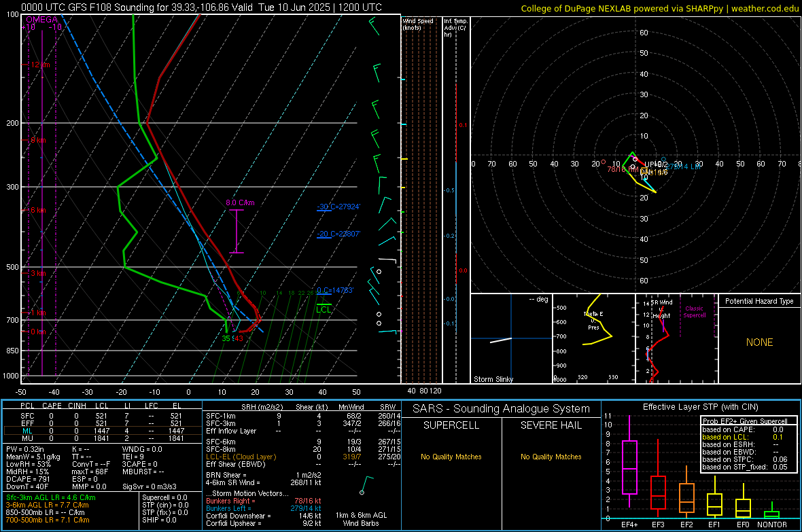The width and height of the screenshot is (802, 532).
Task: Click the DownT = 40F value
Action: point(27,486)
